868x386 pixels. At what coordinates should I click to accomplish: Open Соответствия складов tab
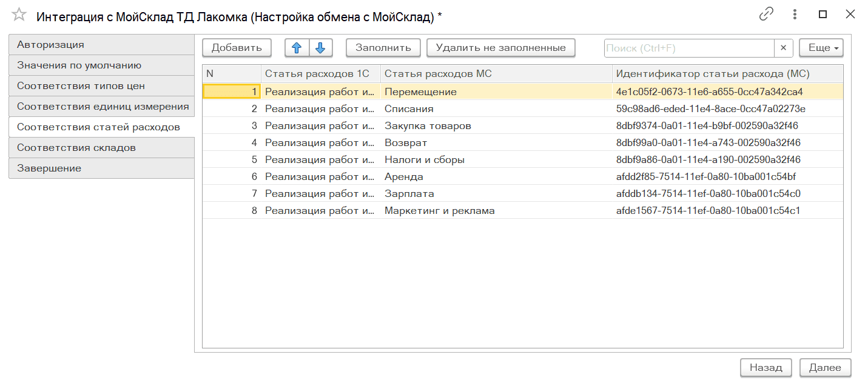click(x=101, y=148)
